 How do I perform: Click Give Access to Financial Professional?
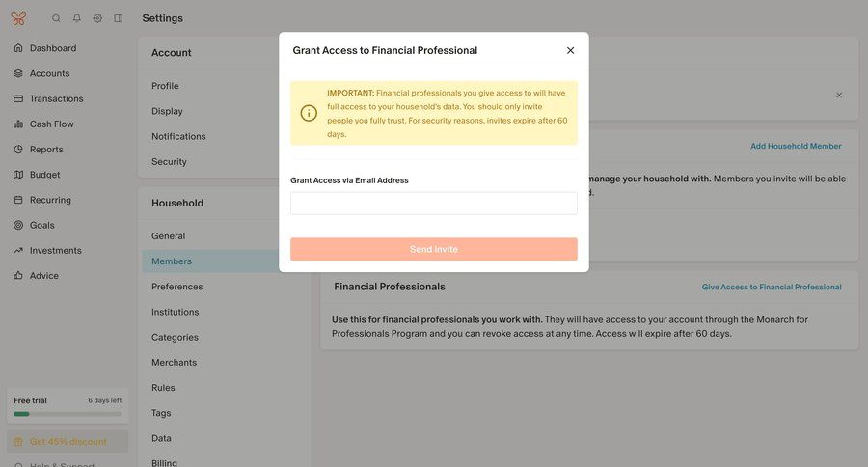click(772, 288)
